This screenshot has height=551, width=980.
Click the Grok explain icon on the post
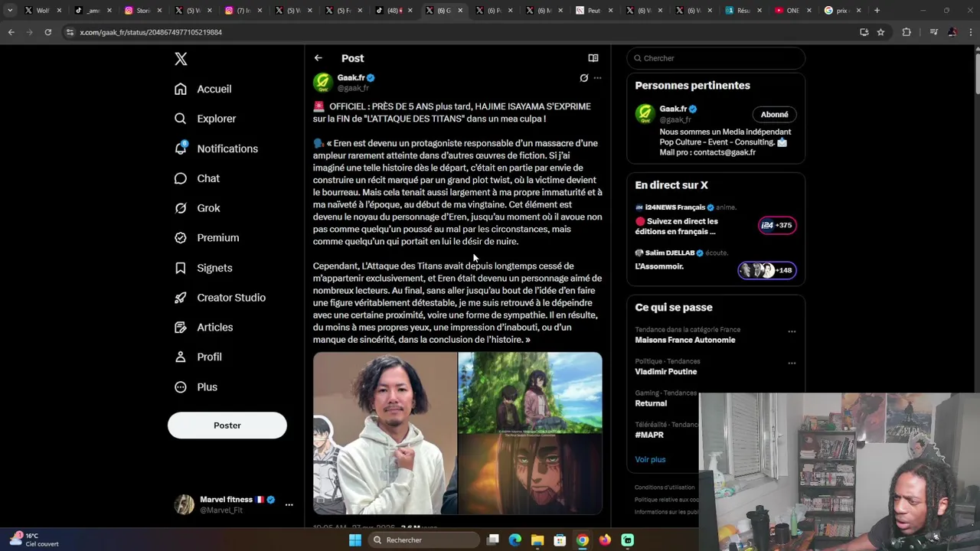click(583, 78)
